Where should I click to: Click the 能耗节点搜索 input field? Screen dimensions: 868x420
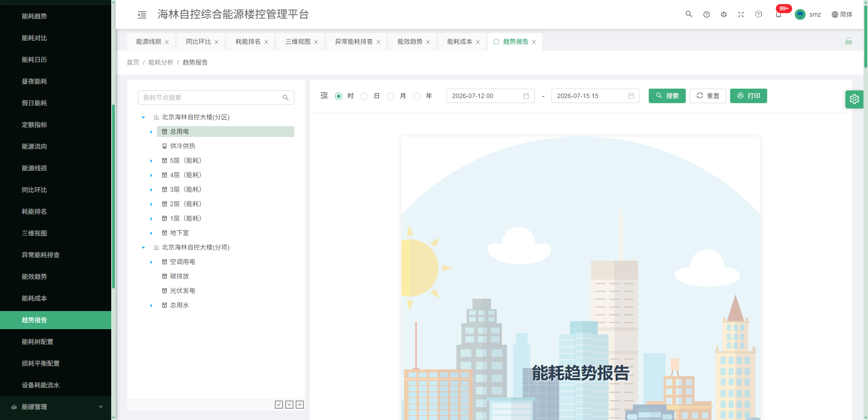click(216, 98)
